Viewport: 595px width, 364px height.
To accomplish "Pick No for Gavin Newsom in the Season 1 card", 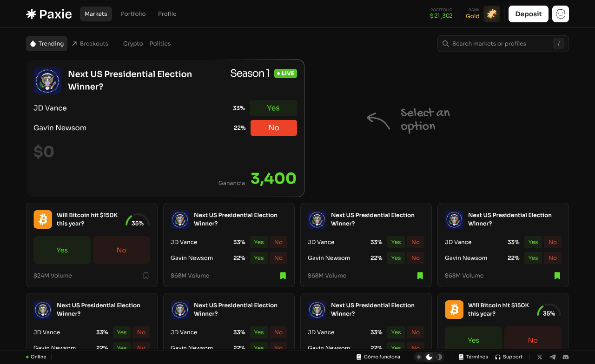I will click(x=274, y=128).
